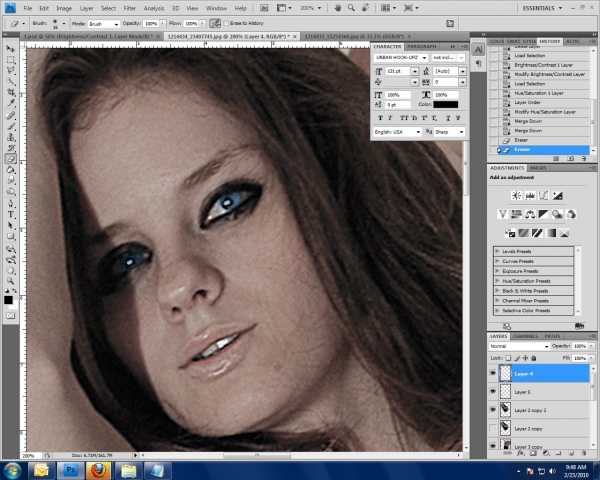Viewport: 600px width, 480px height.
Task: Select the Healing Brush tool
Action: [x=11, y=115]
